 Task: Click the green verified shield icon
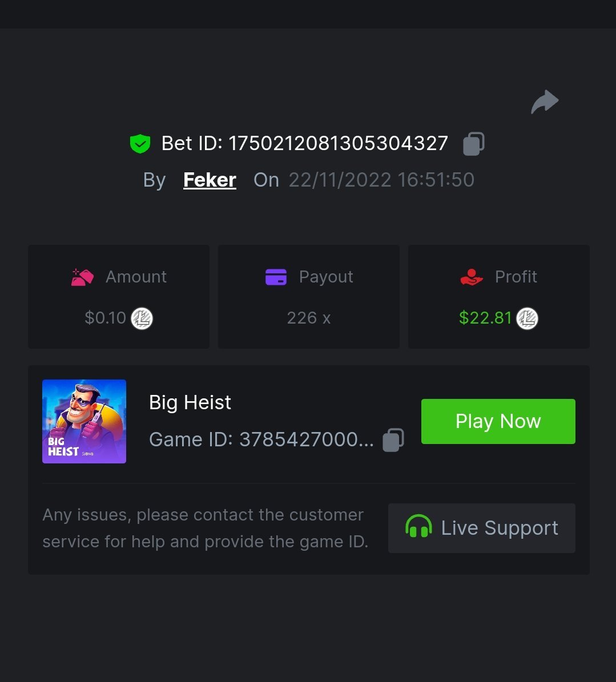point(140,144)
